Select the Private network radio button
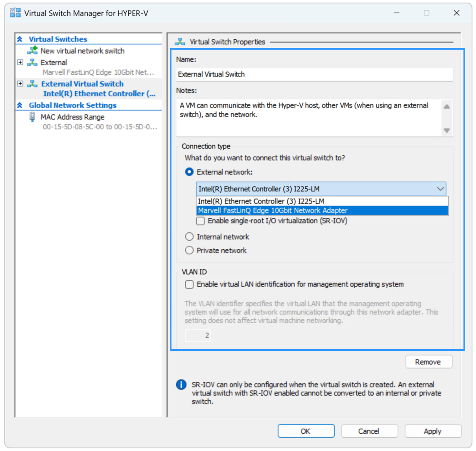Screen dimensions: 476x451 [x=189, y=251]
